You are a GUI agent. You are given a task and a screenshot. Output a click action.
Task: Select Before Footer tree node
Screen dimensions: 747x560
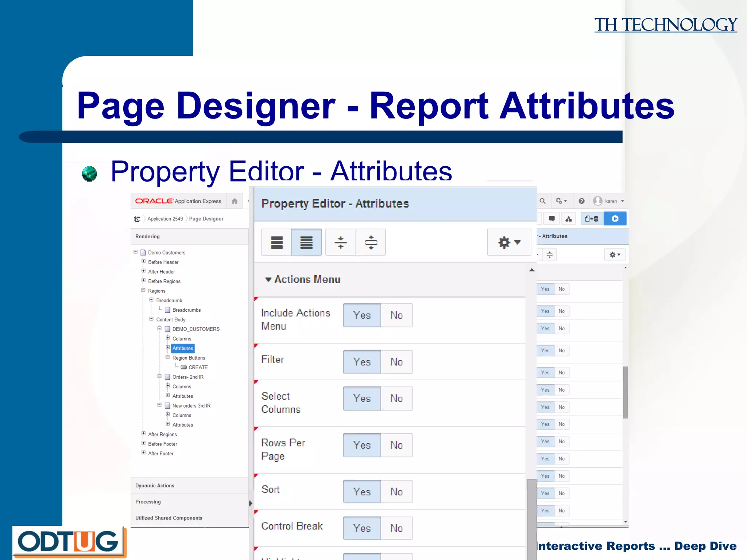pos(163,444)
